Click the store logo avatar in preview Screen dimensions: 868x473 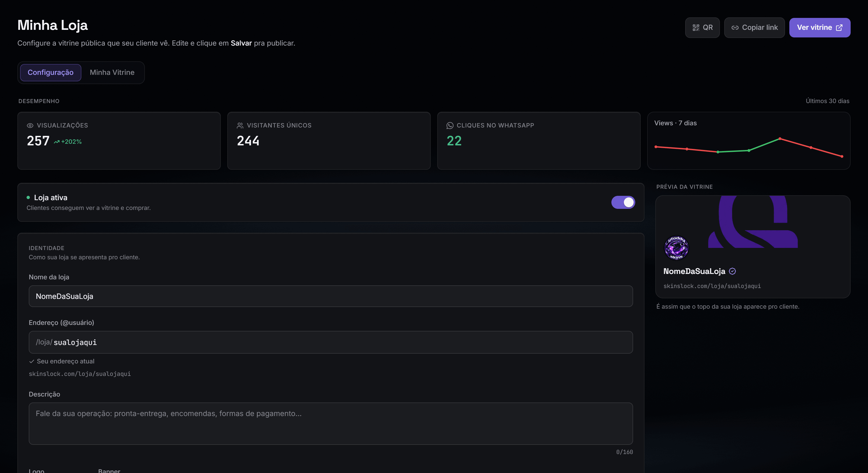click(x=676, y=248)
